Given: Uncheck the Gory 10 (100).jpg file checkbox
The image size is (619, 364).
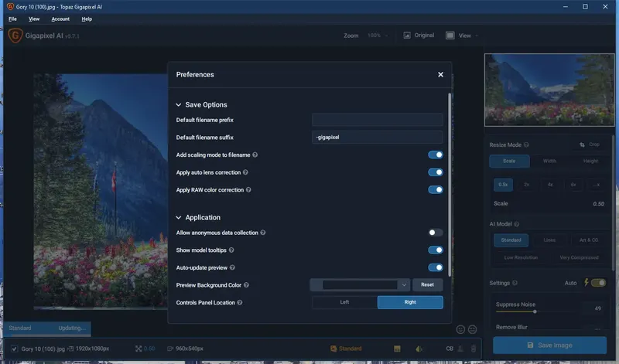Looking at the screenshot, I should (14, 349).
